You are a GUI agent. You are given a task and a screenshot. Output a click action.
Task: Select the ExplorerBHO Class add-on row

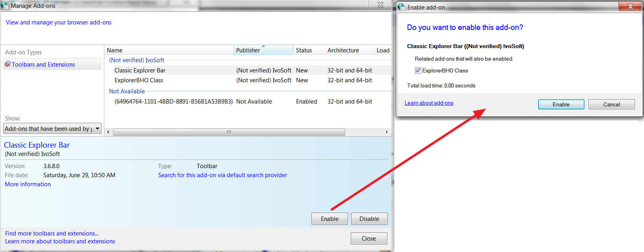pos(139,80)
